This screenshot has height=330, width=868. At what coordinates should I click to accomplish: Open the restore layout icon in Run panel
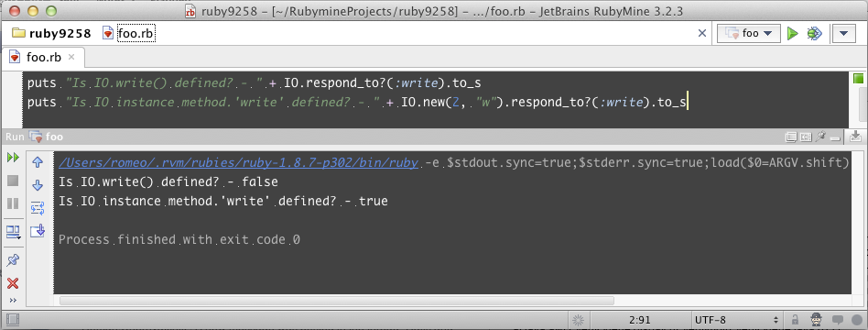click(13, 232)
